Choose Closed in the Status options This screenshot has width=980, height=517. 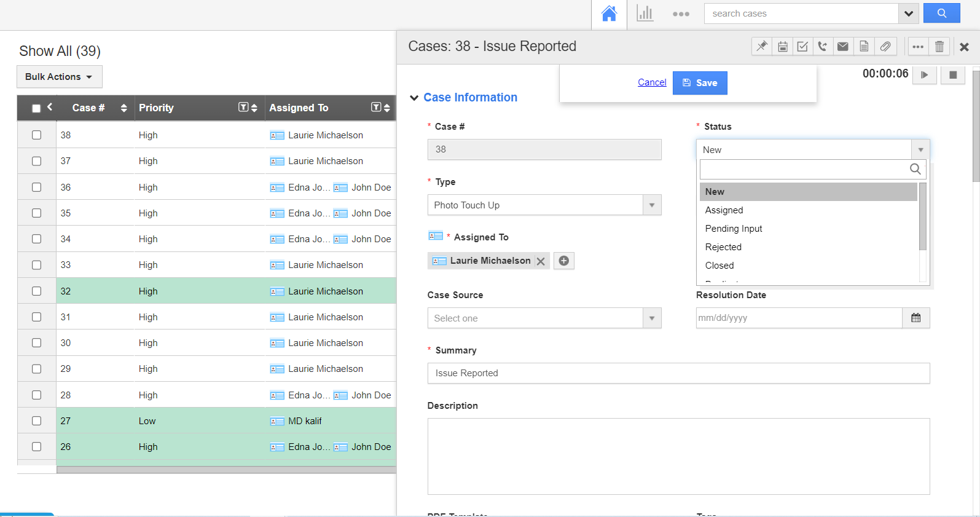(719, 266)
